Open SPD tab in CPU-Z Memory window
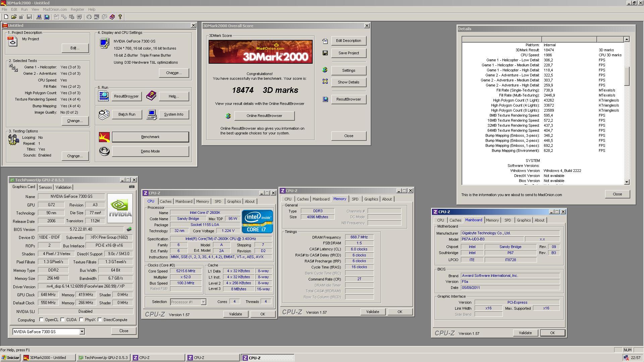The height and width of the screenshot is (362, 644). (x=355, y=199)
